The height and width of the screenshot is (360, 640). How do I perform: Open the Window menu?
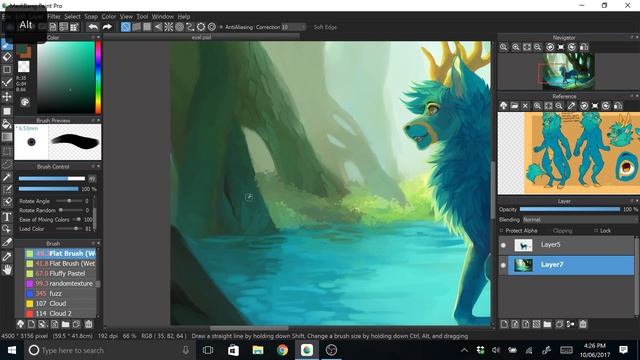point(163,16)
